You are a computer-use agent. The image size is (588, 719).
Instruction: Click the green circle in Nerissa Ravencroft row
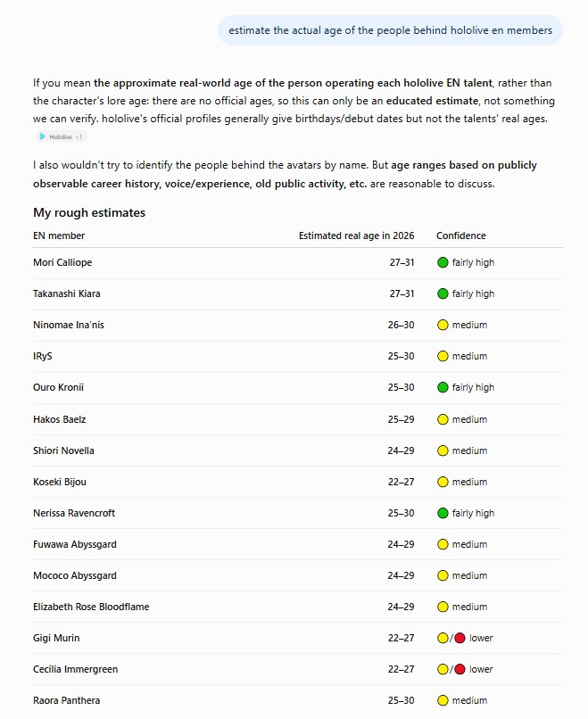[x=443, y=513]
